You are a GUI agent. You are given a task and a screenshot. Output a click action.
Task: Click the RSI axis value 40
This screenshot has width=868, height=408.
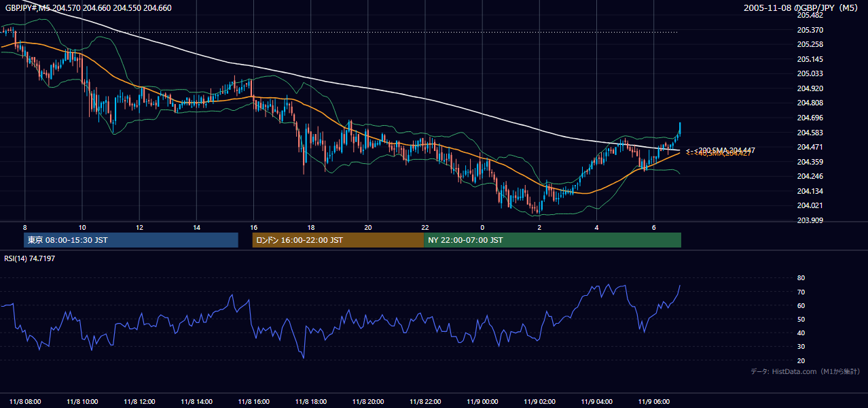(x=801, y=333)
